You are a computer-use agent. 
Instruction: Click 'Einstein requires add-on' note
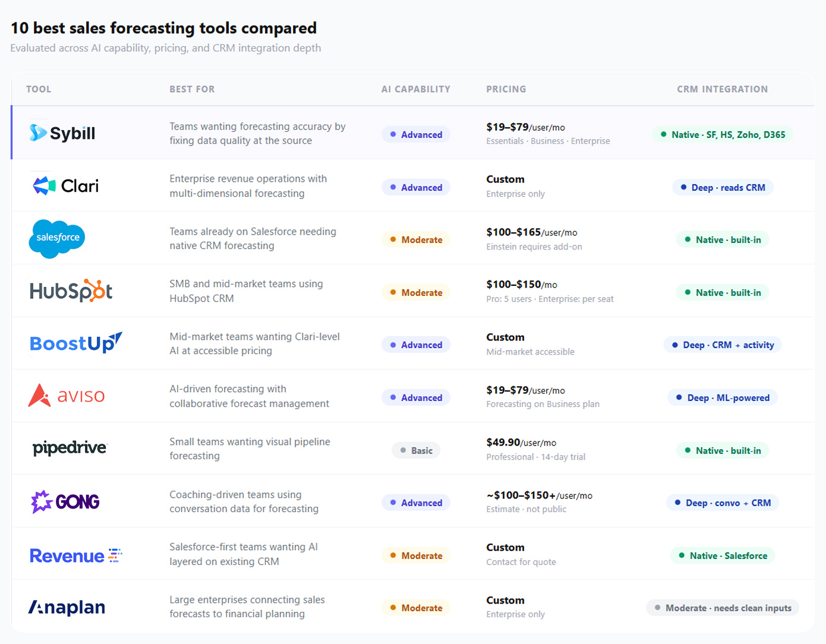click(x=534, y=247)
